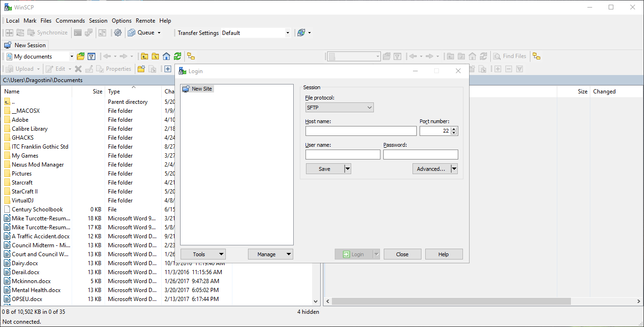Show the remote directory tree icon
The width and height of the screenshot is (644, 327).
[x=537, y=56]
